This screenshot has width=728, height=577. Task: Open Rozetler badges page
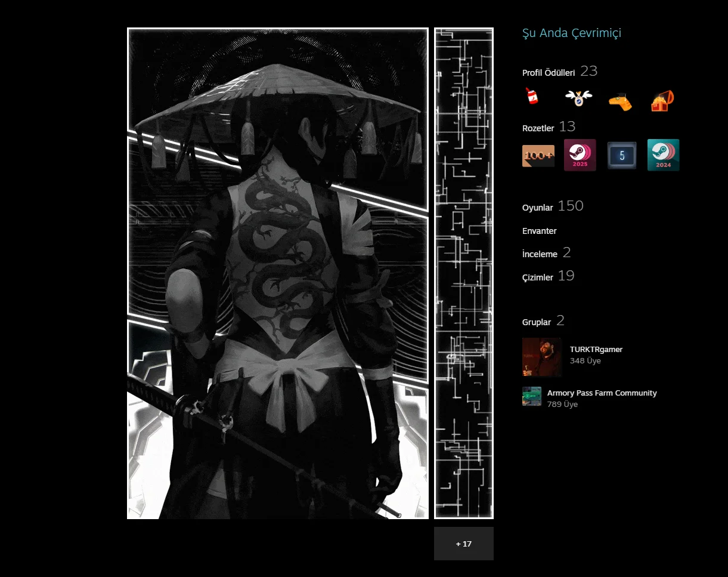pos(538,128)
